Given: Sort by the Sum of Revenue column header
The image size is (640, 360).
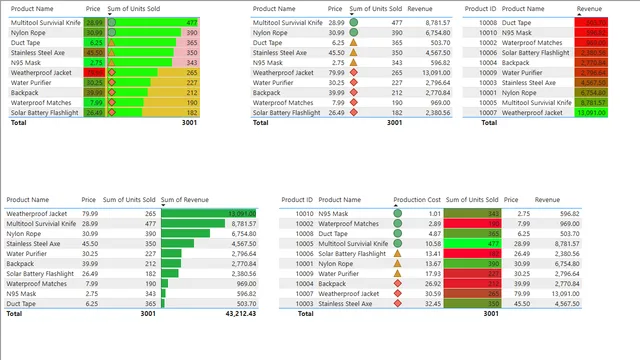Looking at the screenshot, I should [x=184, y=200].
